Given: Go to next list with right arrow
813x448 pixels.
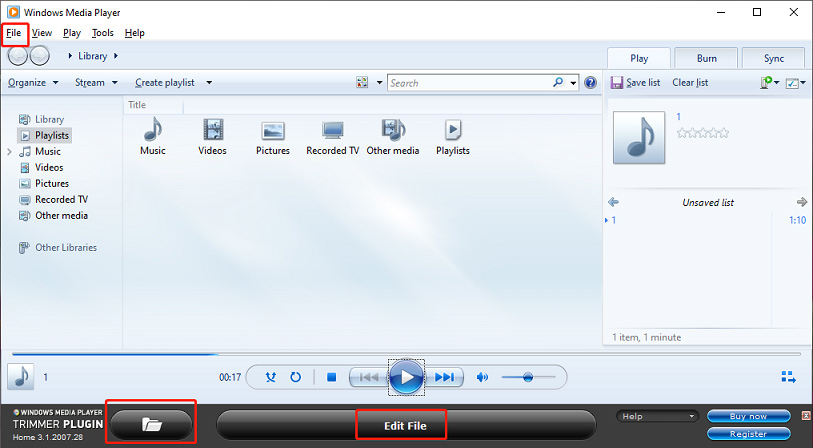Looking at the screenshot, I should [x=802, y=202].
